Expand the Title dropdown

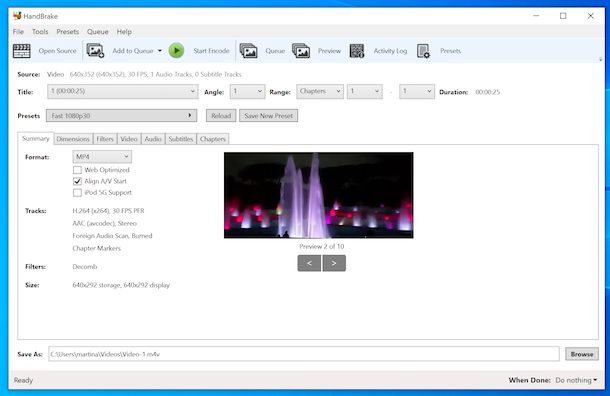point(123,91)
